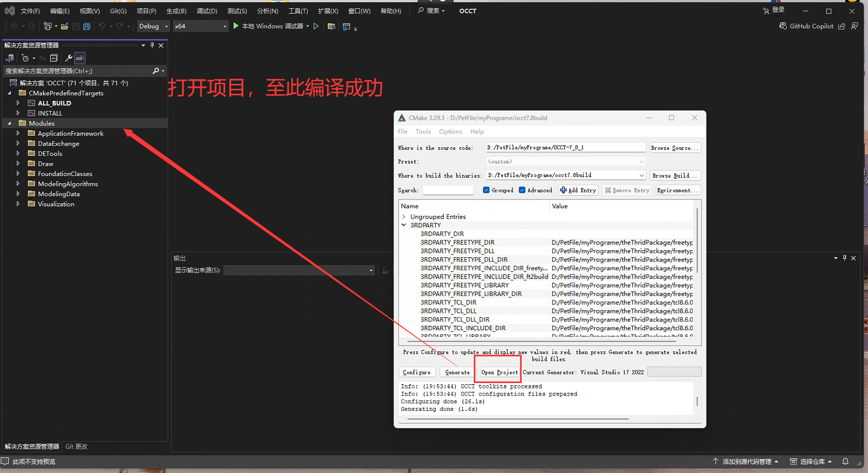Screen dimensions: 868x473
Task: Open the CMake Preset dropdown
Action: click(566, 161)
